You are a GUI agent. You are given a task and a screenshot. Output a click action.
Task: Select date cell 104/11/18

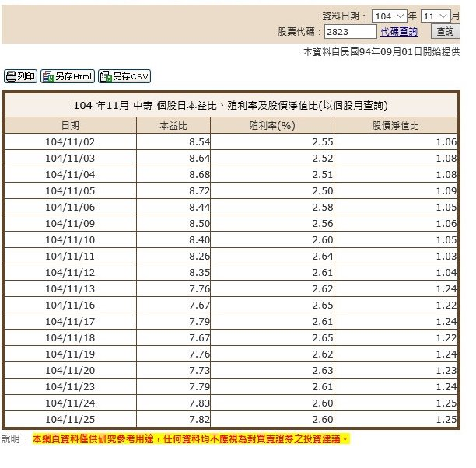click(x=70, y=338)
